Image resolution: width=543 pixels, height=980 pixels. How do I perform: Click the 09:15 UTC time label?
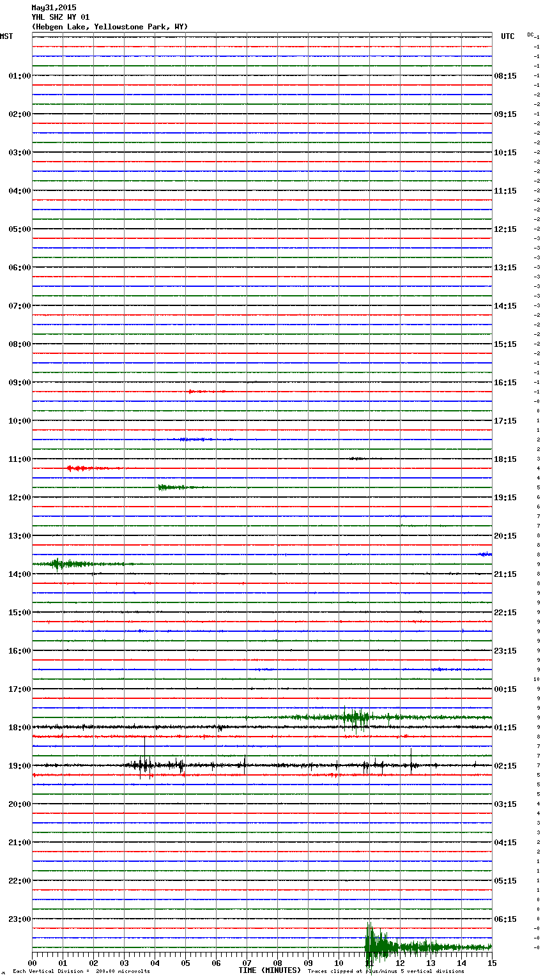[505, 114]
